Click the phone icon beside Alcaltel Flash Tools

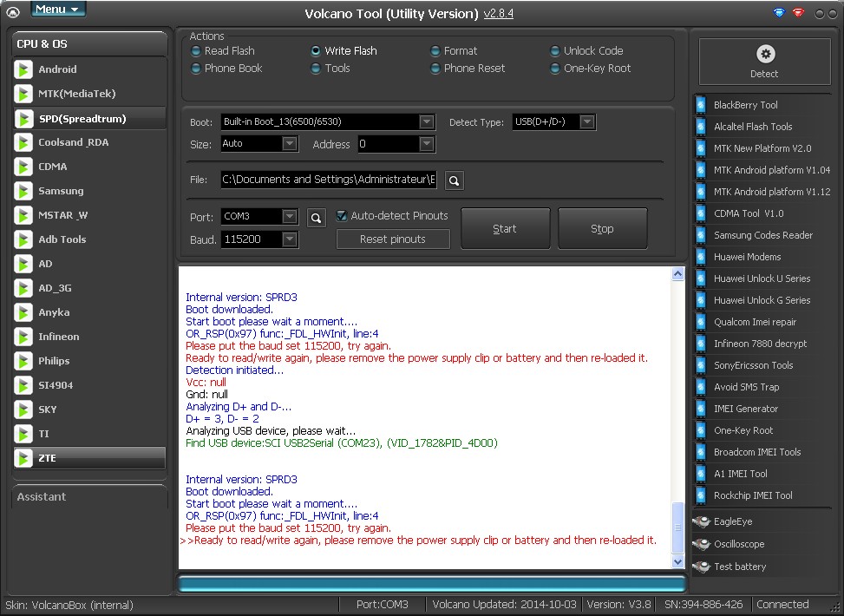[x=701, y=127]
